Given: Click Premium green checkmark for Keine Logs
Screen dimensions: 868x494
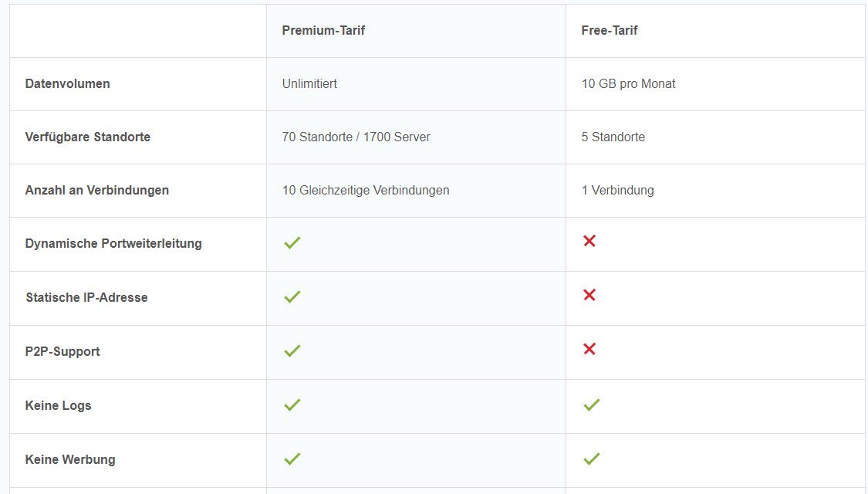Looking at the screenshot, I should coord(292,404).
